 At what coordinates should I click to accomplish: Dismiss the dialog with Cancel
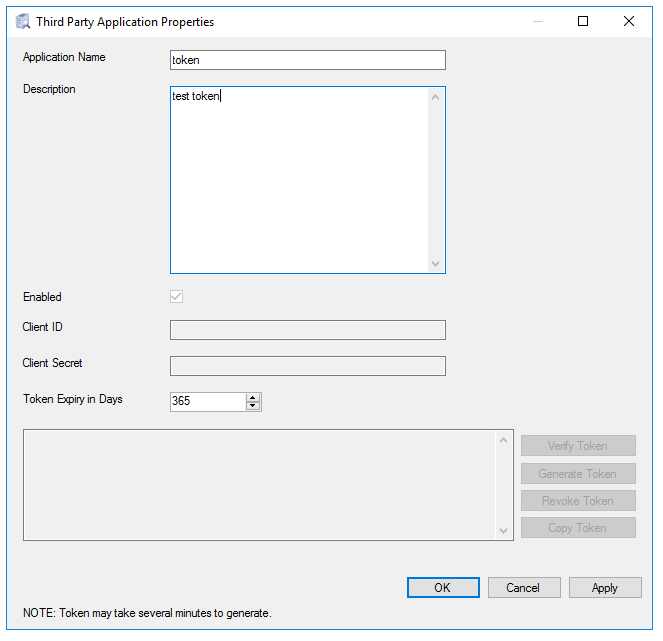[523, 588]
